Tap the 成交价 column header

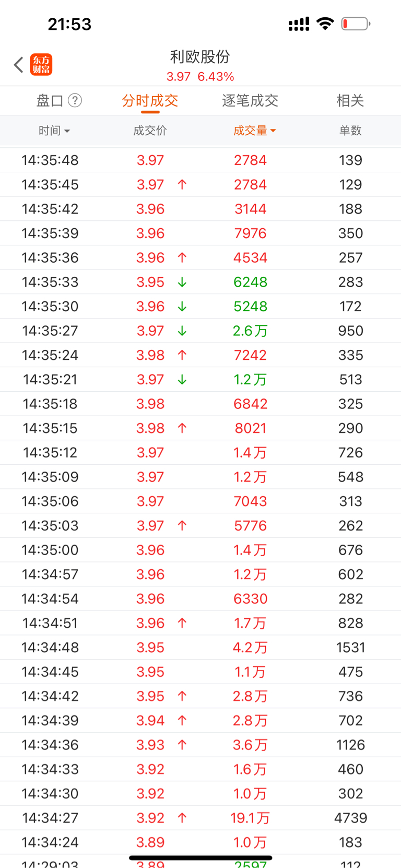[x=150, y=131]
